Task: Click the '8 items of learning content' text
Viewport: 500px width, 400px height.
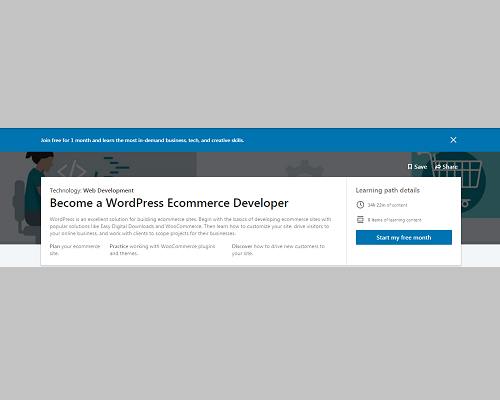Action: pos(394,220)
